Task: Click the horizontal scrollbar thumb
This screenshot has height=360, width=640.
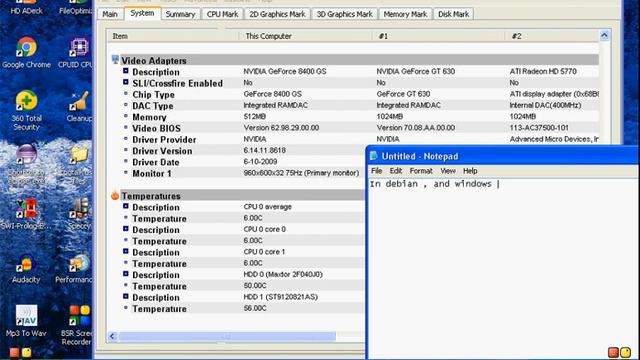Action: click(x=227, y=336)
